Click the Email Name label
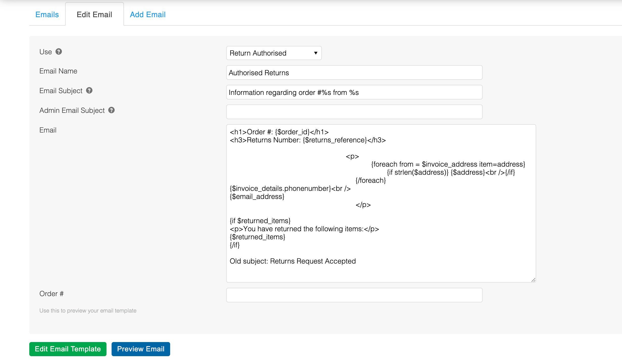 (x=58, y=71)
